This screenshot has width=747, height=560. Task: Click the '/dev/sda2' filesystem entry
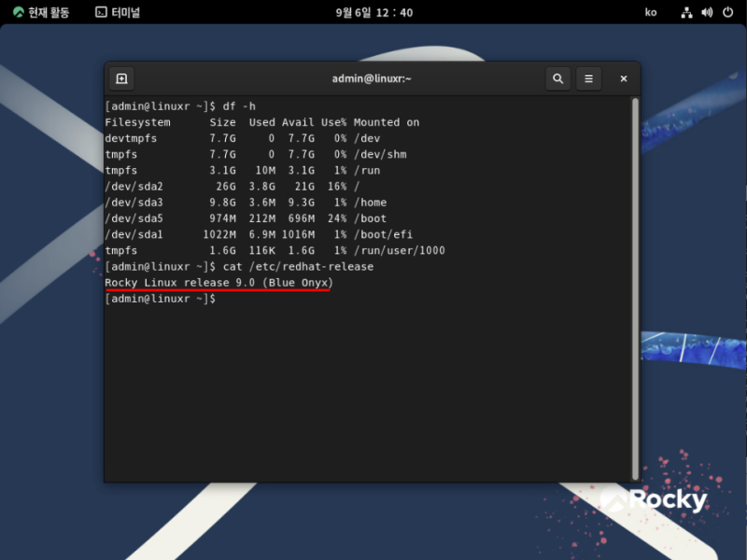(134, 187)
